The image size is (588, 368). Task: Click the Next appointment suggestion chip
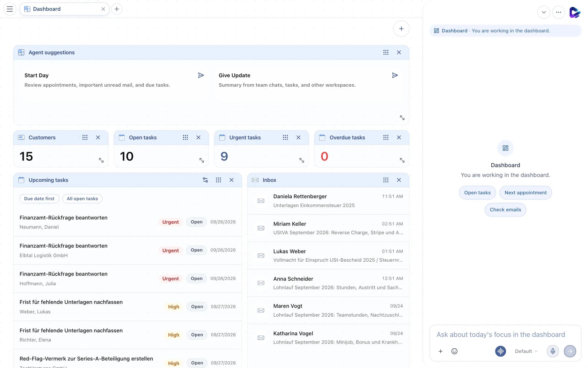point(525,193)
